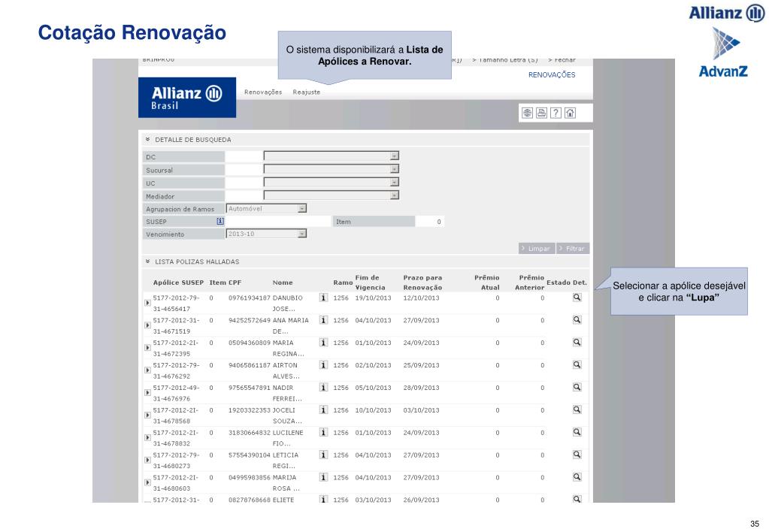Open the Sucursal dropdown
Image resolution: width=769 pixels, height=532 pixels.
(x=331, y=169)
